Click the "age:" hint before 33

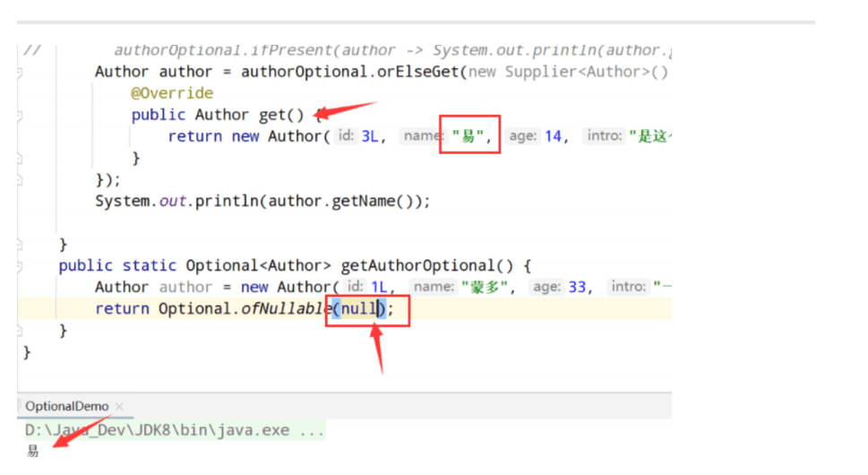(x=546, y=287)
